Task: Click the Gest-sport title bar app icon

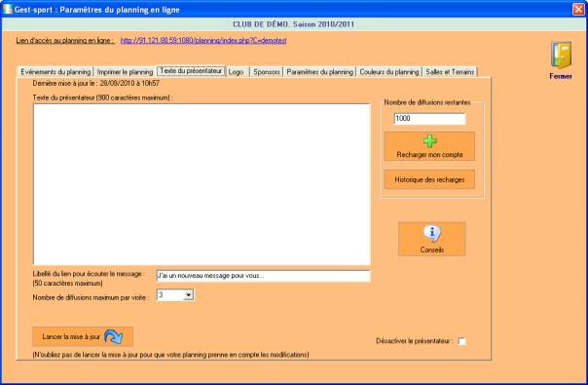Action: click(x=7, y=10)
